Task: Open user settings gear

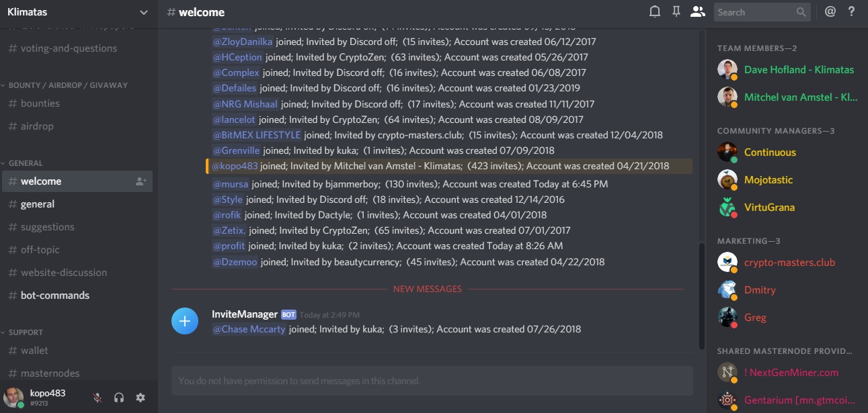Action: [141, 398]
